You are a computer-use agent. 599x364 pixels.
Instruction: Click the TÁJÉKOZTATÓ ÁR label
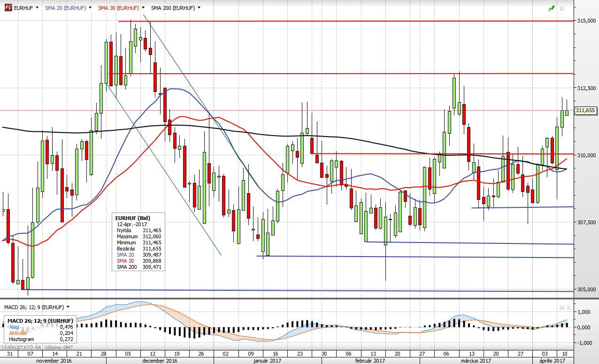(x=22, y=347)
